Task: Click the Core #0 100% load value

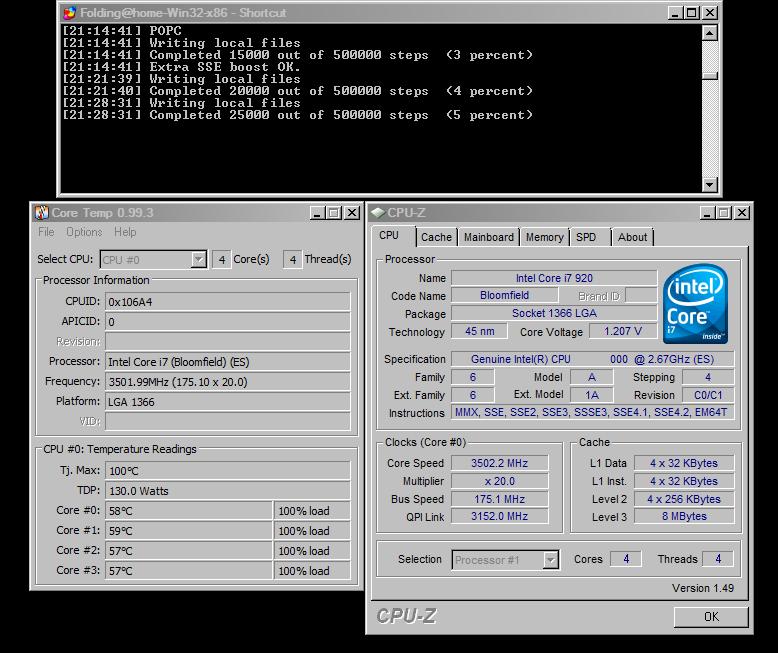Action: tap(312, 511)
